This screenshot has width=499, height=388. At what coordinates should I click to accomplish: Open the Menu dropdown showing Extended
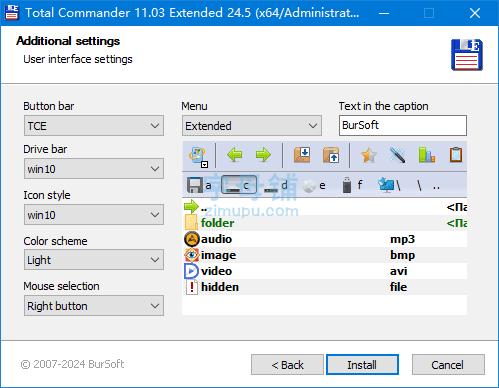(252, 126)
